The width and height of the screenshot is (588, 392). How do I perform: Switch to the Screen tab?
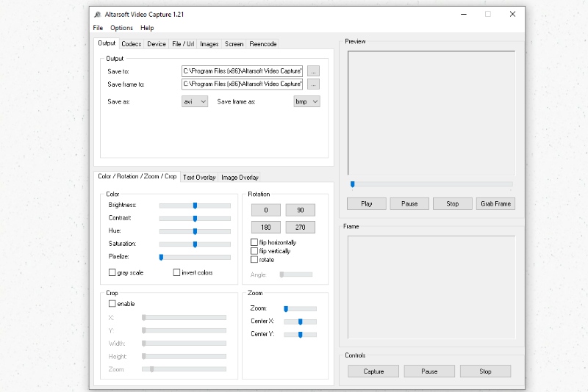[x=234, y=44]
